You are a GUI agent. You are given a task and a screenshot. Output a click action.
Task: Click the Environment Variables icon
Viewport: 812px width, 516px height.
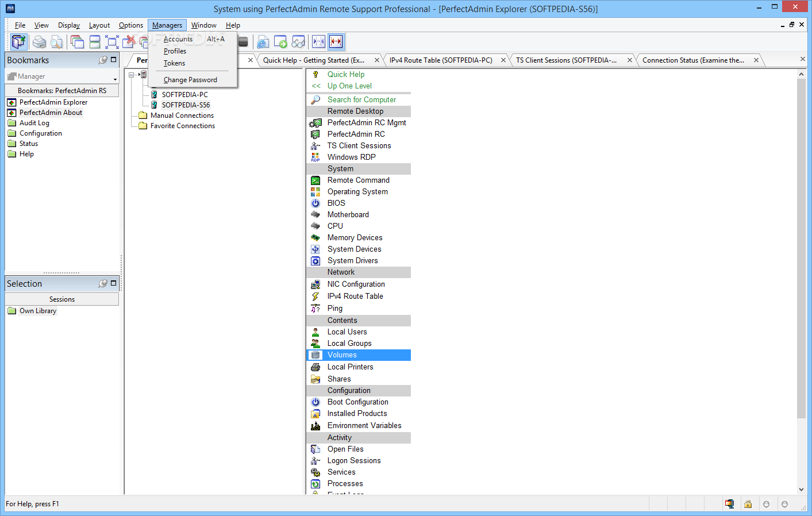[315, 426]
